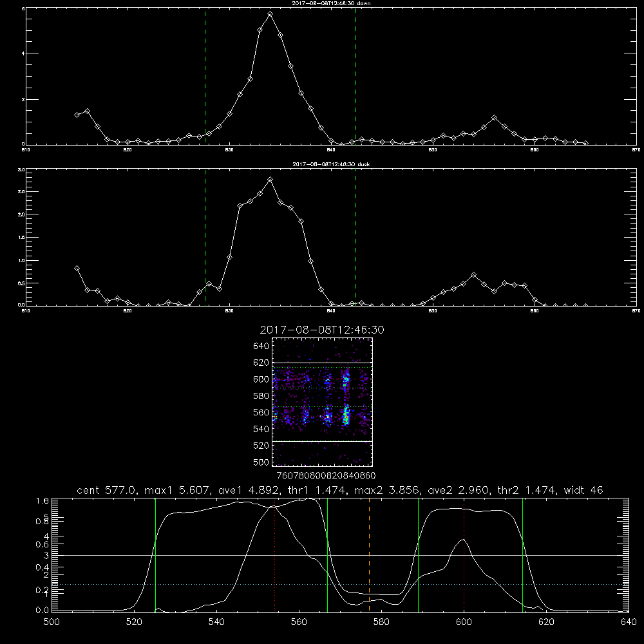Click x-axis label '620' of the bottom plot
The width and height of the screenshot is (644, 644).
(547, 622)
